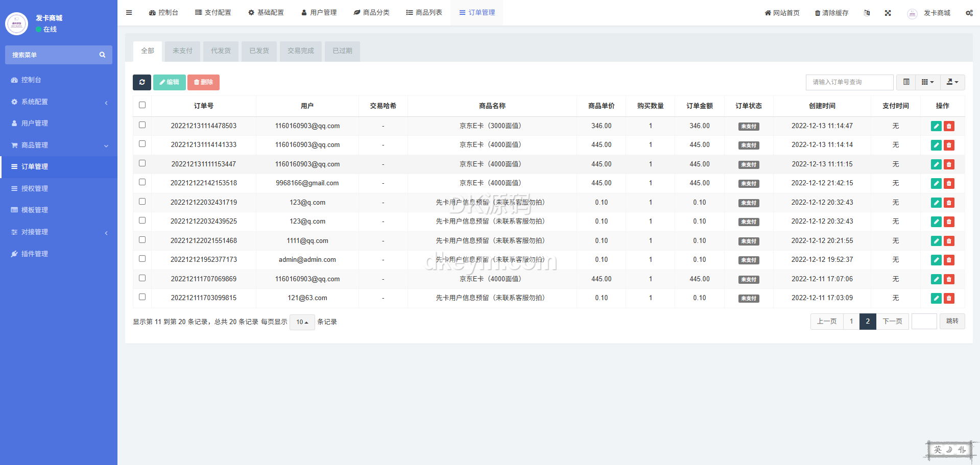Expand 系统配置 in the sidebar

click(59, 102)
